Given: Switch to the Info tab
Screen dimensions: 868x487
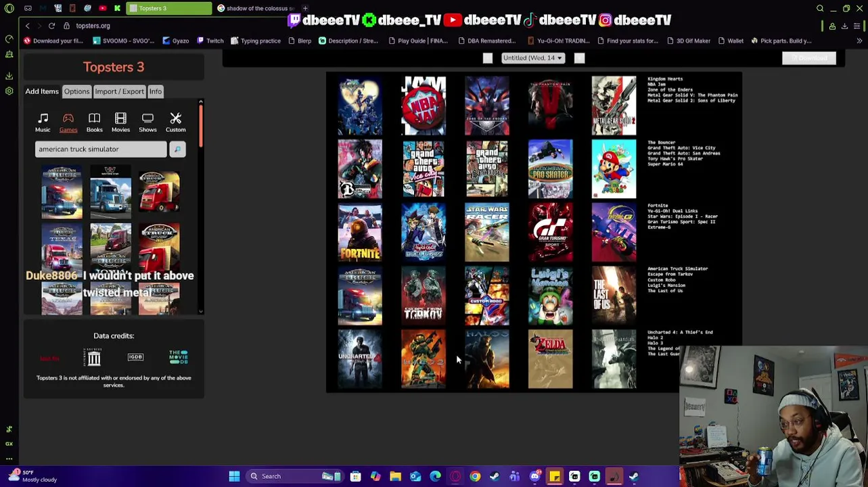Looking at the screenshot, I should click(155, 91).
